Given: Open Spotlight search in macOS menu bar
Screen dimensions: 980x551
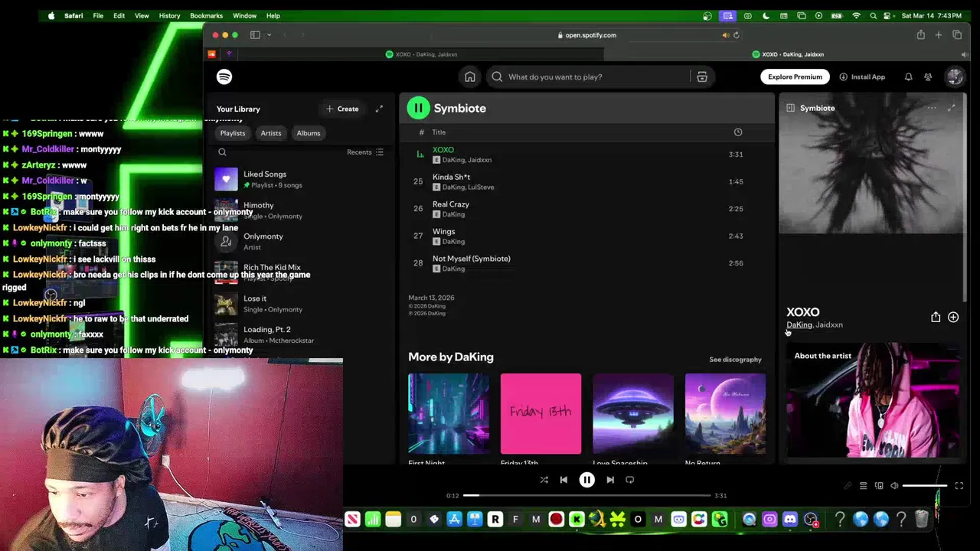Looking at the screenshot, I should (x=873, y=15).
